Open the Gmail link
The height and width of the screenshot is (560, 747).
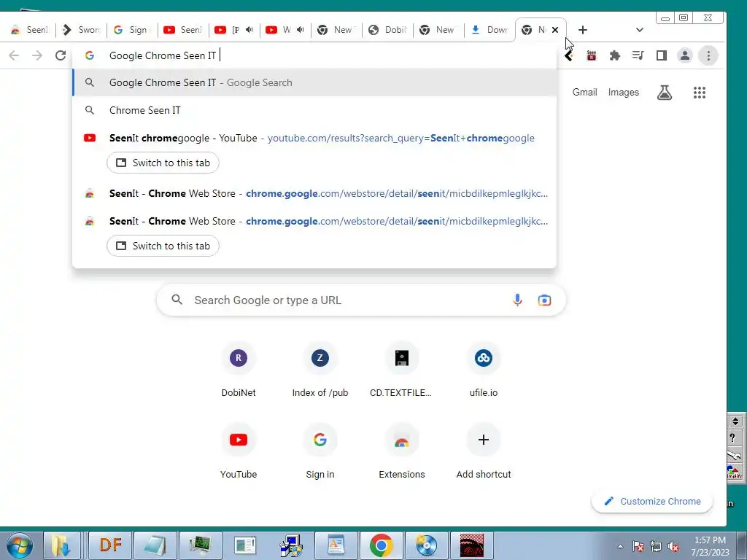(584, 93)
